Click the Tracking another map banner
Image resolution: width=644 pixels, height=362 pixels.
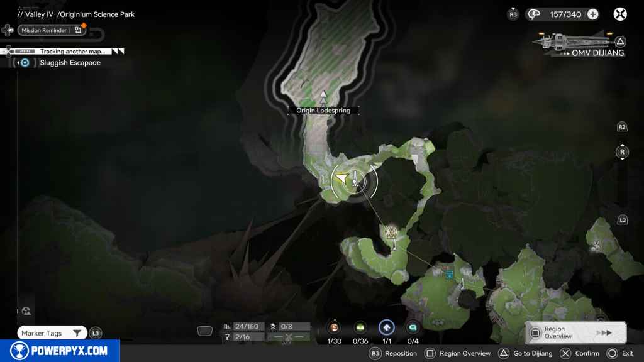(x=72, y=51)
